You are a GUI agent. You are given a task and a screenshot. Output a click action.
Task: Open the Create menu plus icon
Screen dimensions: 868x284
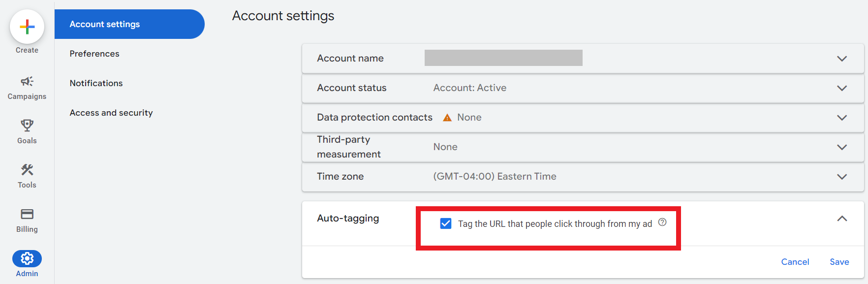[x=27, y=27]
